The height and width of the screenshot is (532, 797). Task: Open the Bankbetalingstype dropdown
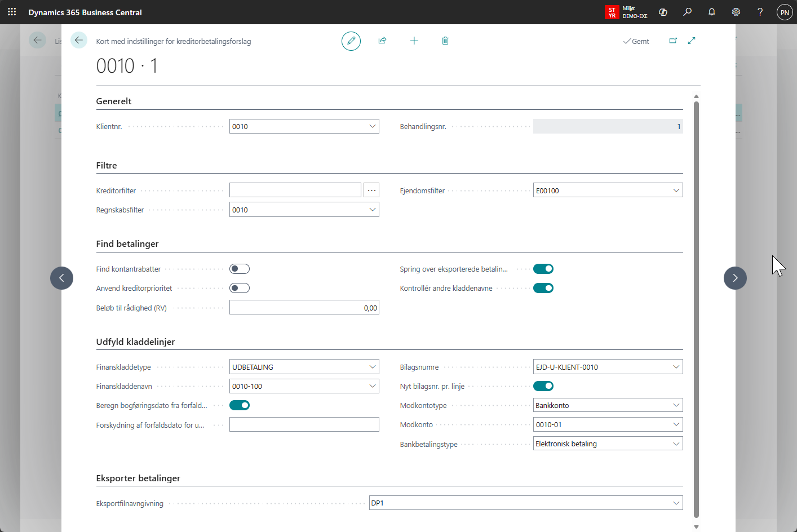pyautogui.click(x=676, y=444)
